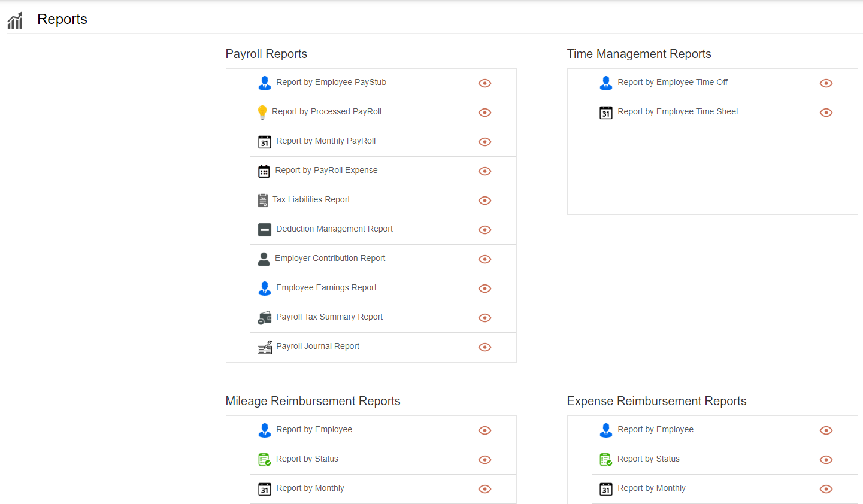
Task: Open the Tax Liabilities Report link
Action: [311, 200]
